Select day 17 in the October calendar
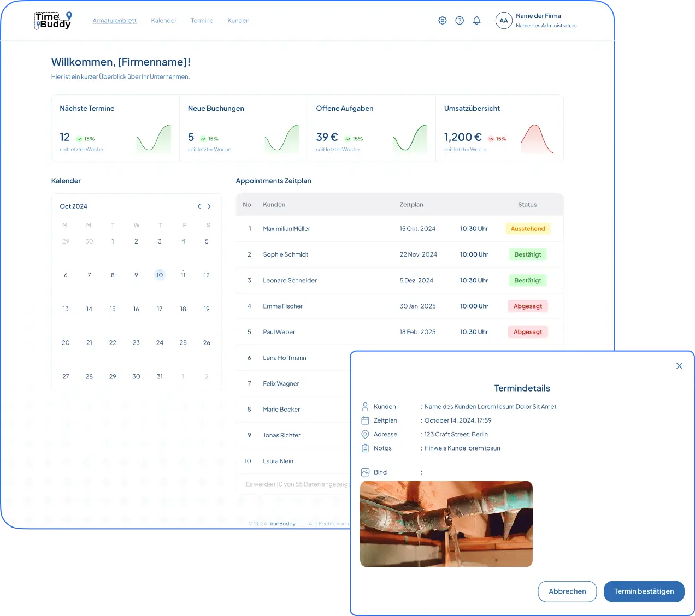Viewport: 695px width, 616px height. (160, 309)
